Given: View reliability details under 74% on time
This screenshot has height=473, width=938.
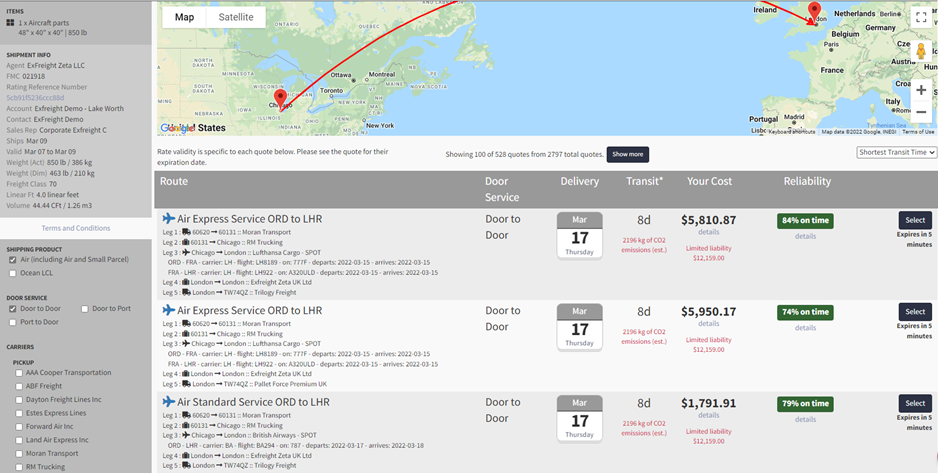Looking at the screenshot, I should (805, 328).
